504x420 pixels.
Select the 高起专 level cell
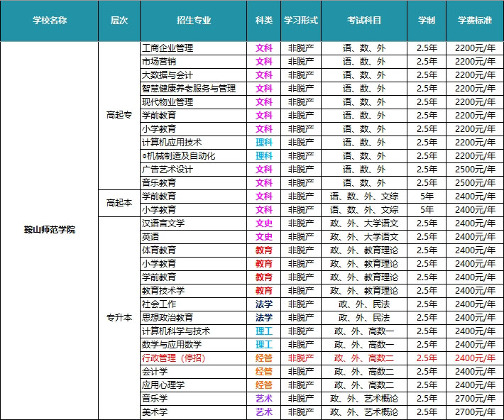(119, 115)
